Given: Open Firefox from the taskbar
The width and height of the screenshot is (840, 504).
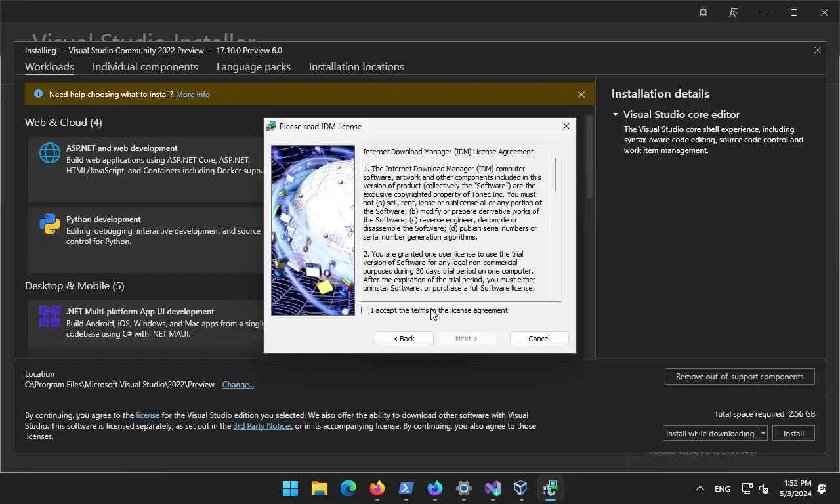Looking at the screenshot, I should [x=377, y=488].
